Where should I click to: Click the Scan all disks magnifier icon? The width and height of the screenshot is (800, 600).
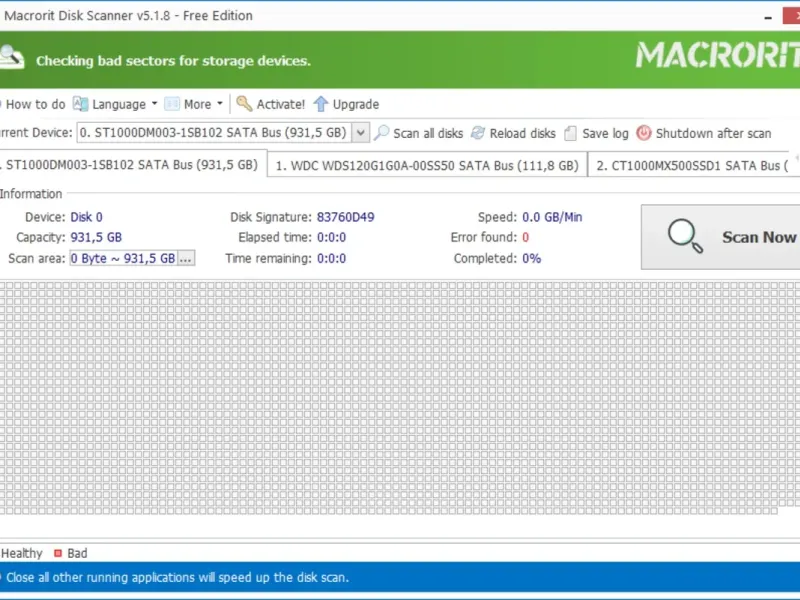click(382, 133)
